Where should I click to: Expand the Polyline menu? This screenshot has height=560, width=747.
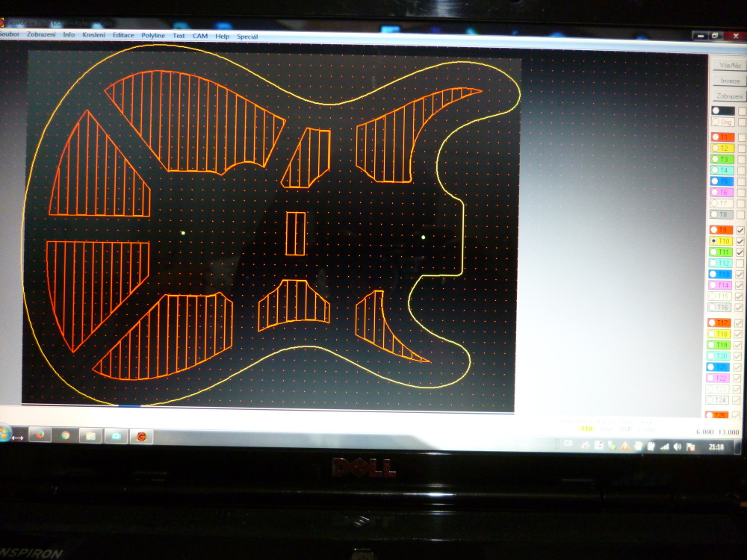pyautogui.click(x=153, y=36)
